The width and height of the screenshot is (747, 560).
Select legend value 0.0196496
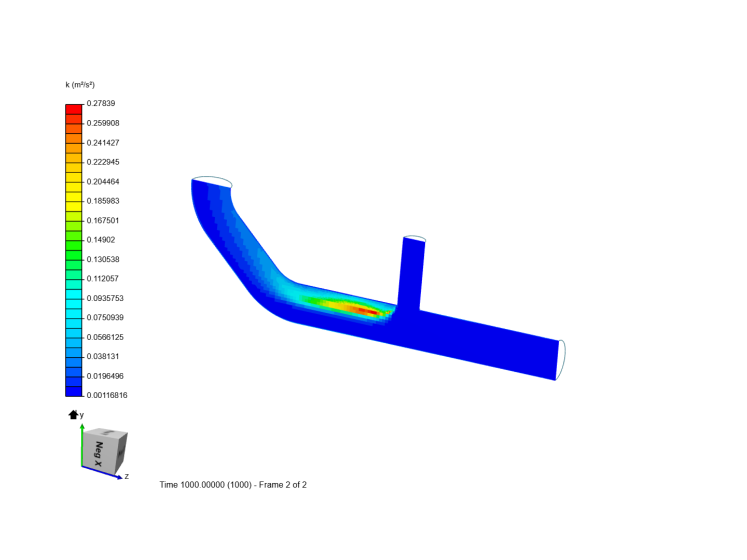point(105,376)
